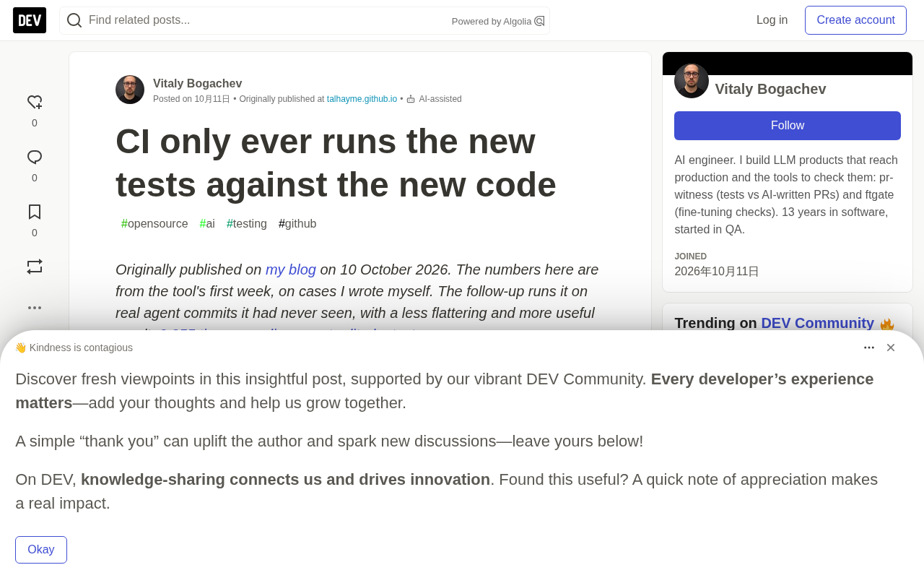
Task: Open the sidebar three-dots share menu
Action: pyautogui.click(x=35, y=308)
